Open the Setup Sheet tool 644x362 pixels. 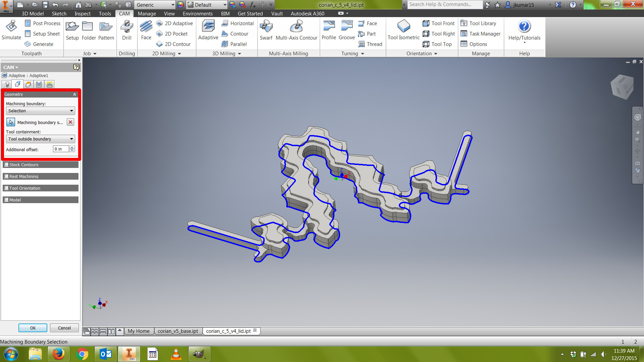click(x=43, y=34)
